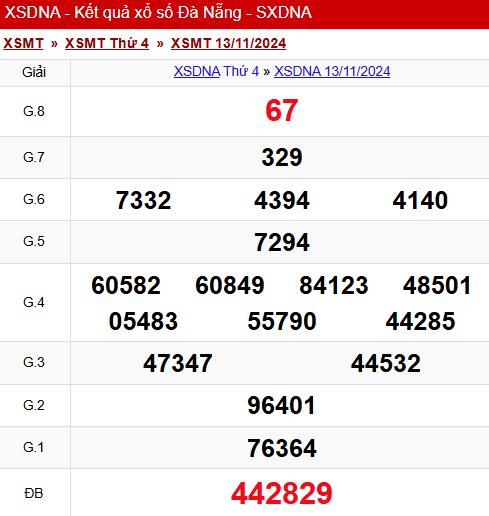This screenshot has height=516, width=489.
Task: Click the G.2 number 96401
Action: tap(282, 405)
